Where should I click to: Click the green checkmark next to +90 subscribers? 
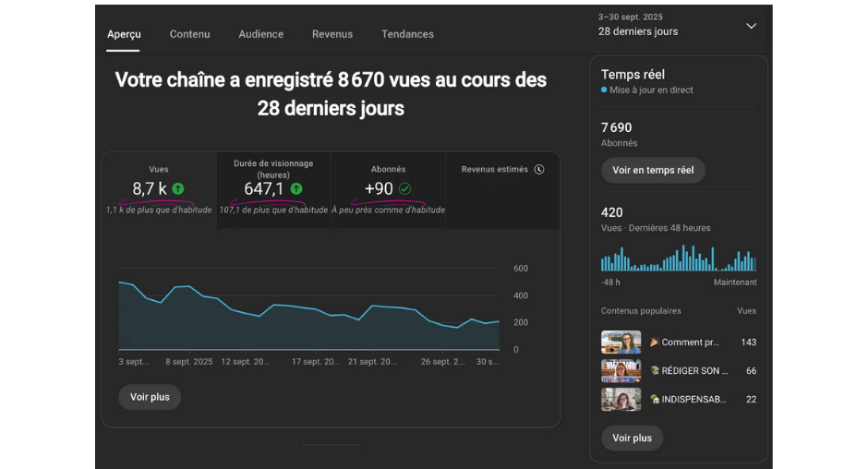(404, 189)
